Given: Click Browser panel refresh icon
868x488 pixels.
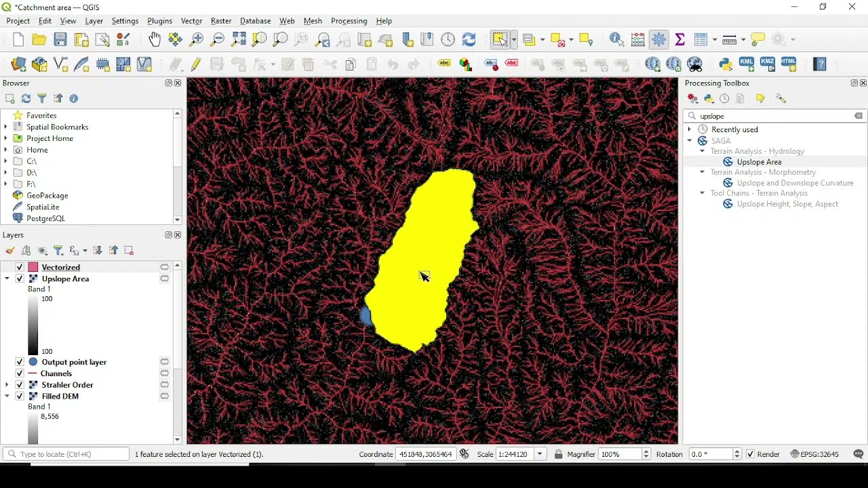Looking at the screenshot, I should click(x=26, y=99).
